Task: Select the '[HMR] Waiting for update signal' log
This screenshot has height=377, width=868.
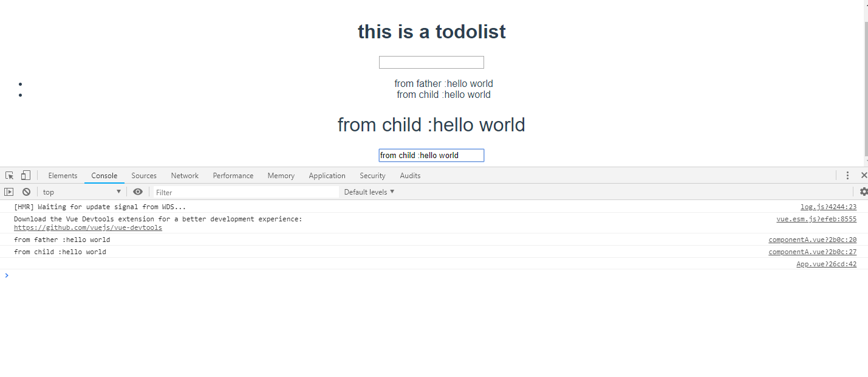Action: pos(100,207)
